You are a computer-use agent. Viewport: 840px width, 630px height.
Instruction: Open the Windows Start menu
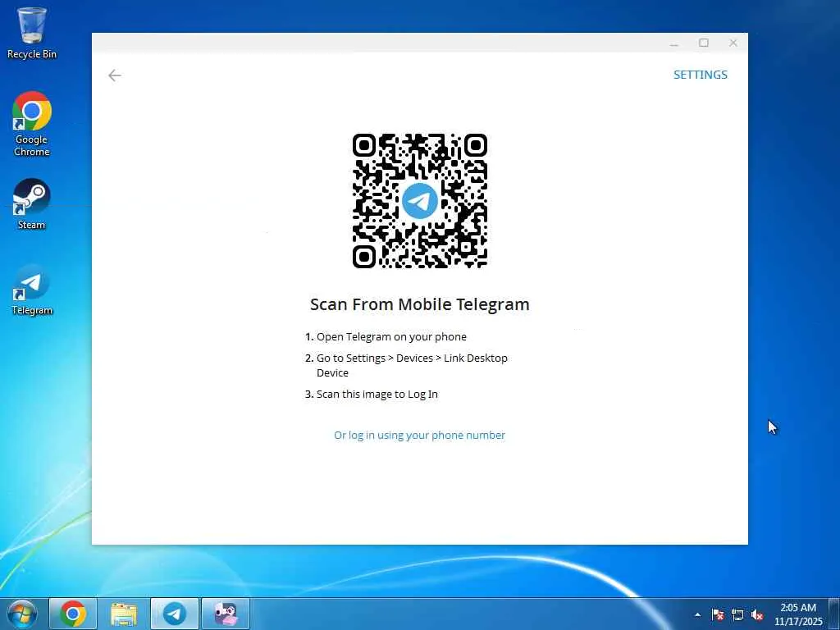pos(22,614)
